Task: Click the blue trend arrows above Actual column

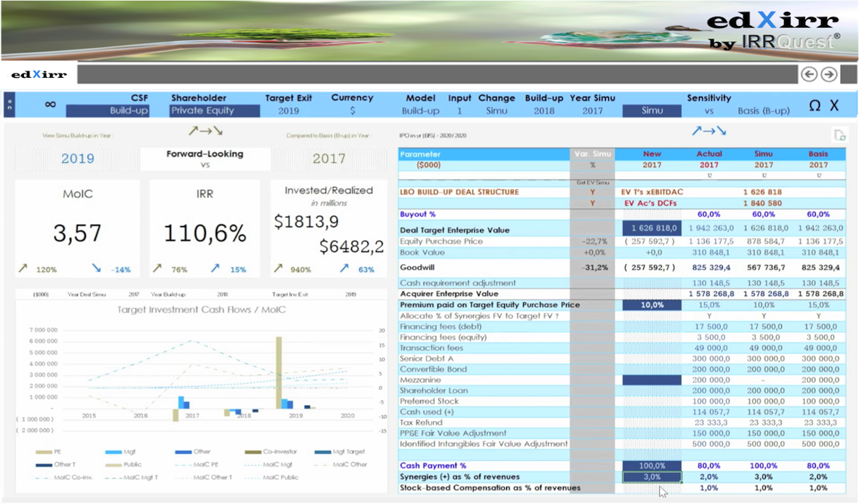Action: (708, 132)
